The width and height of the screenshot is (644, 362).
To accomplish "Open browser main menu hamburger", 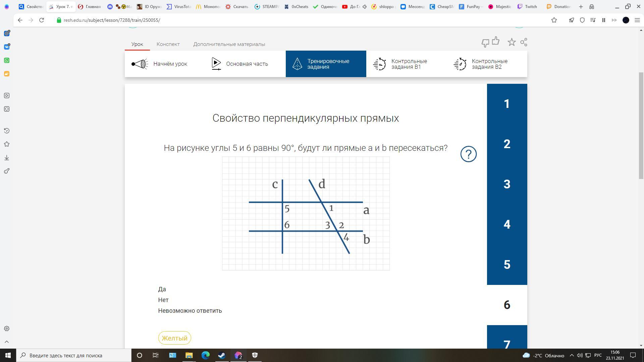I will (637, 20).
